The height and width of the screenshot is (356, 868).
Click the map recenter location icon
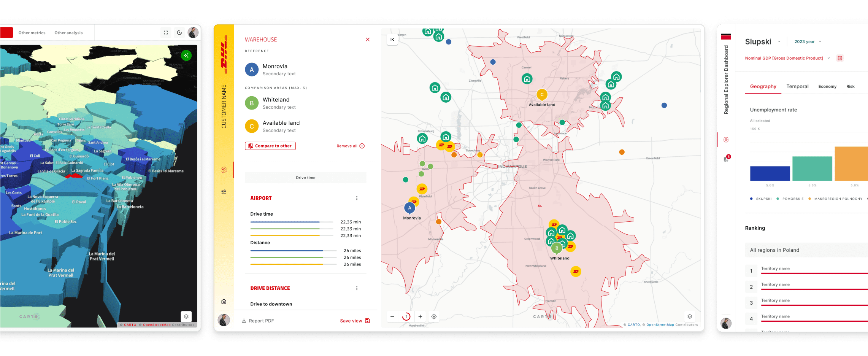[x=434, y=316]
